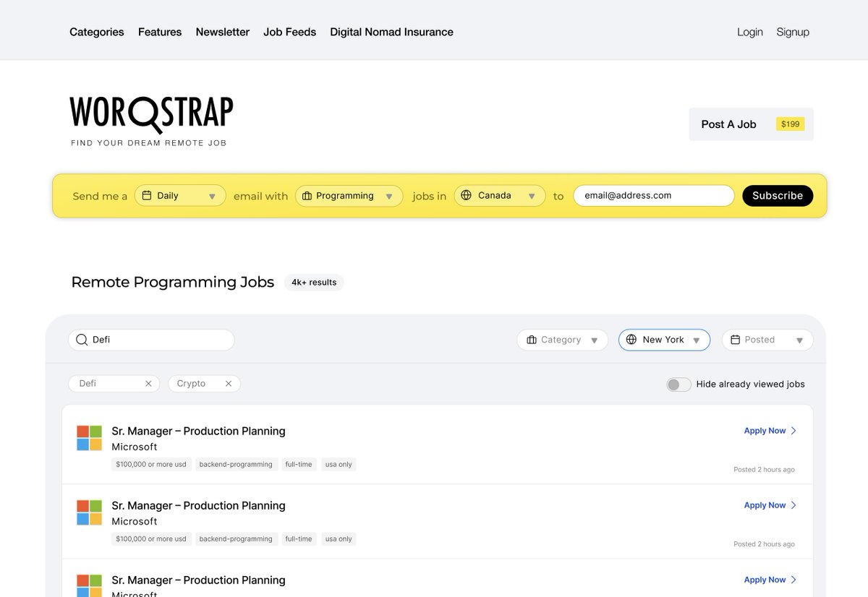This screenshot has width=868, height=597.
Task: Click the Login link
Action: [750, 32]
